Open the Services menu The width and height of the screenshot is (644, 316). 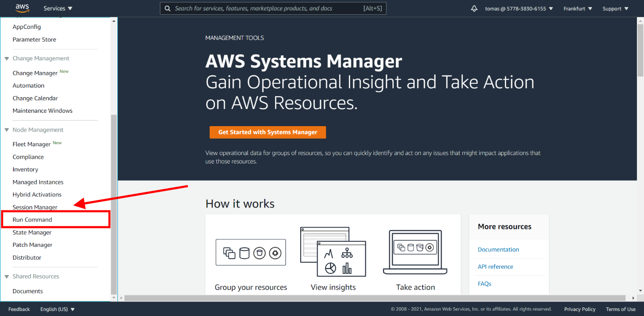[x=57, y=8]
